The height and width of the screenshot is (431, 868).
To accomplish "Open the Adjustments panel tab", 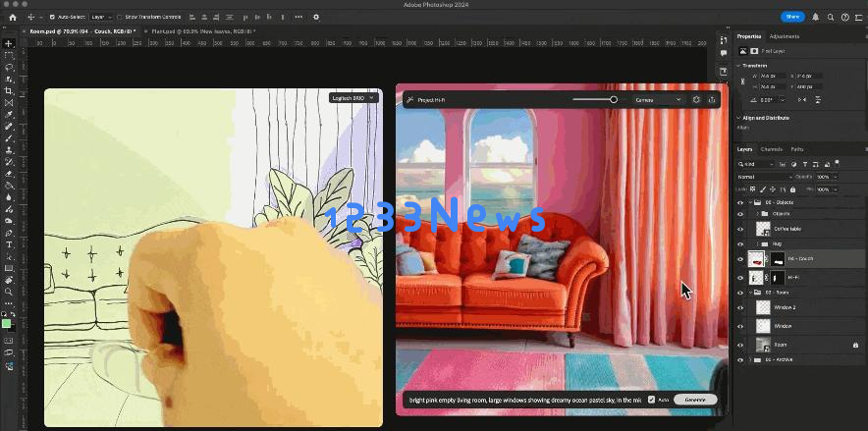I will click(x=784, y=36).
